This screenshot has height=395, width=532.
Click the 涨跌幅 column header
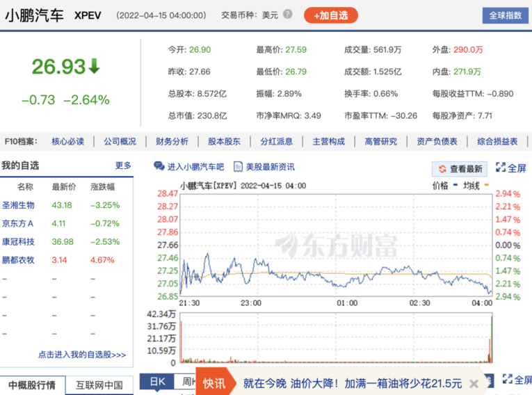102,186
